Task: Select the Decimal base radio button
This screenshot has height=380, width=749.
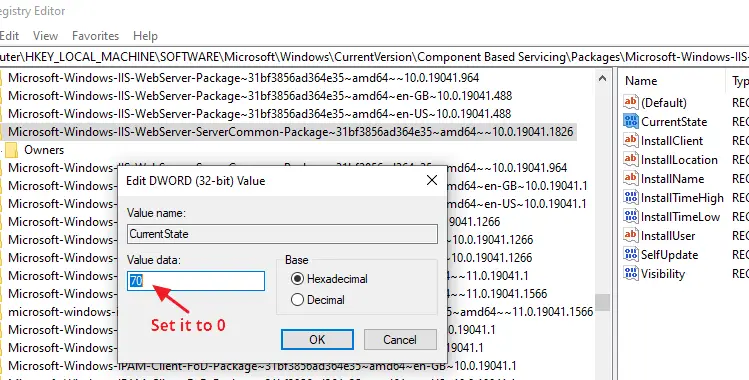Action: [x=297, y=300]
